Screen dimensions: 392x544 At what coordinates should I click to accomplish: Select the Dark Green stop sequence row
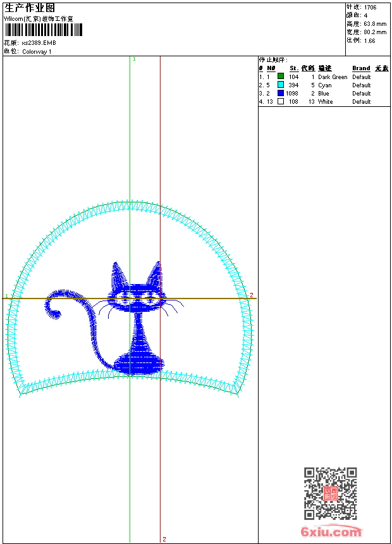324,77
